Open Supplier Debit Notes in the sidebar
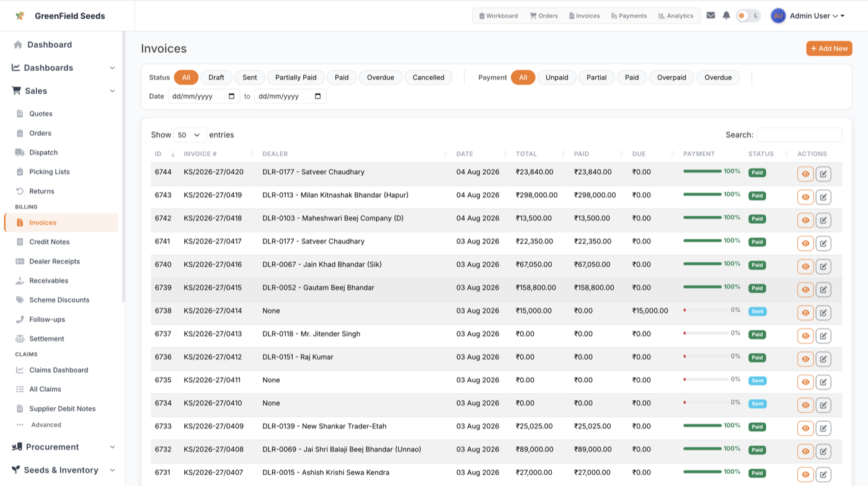This screenshot has height=486, width=868. click(62, 409)
